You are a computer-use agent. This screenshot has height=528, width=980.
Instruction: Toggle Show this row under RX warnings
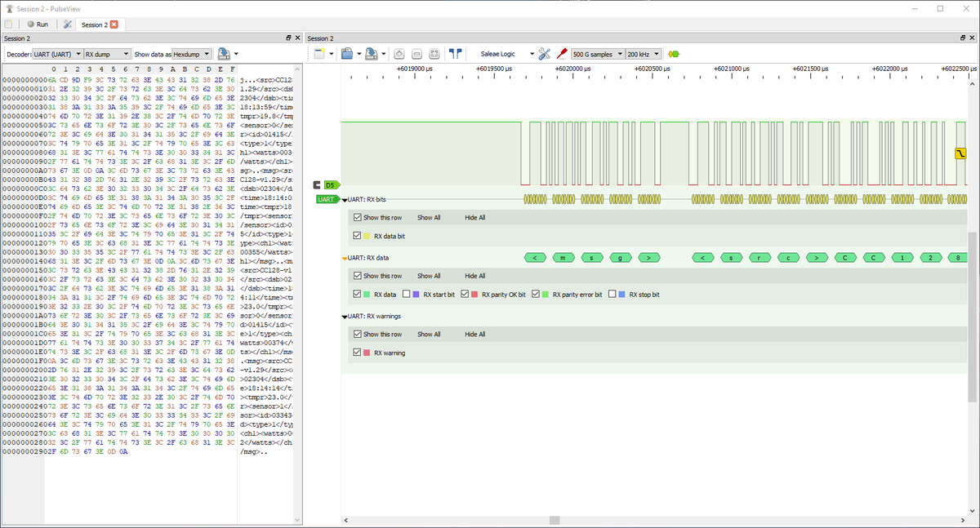click(x=358, y=334)
